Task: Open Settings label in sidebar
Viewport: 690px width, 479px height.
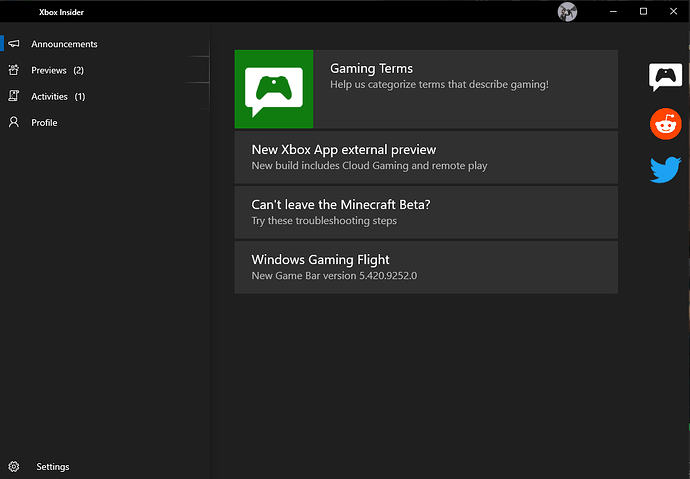Action: 53,467
